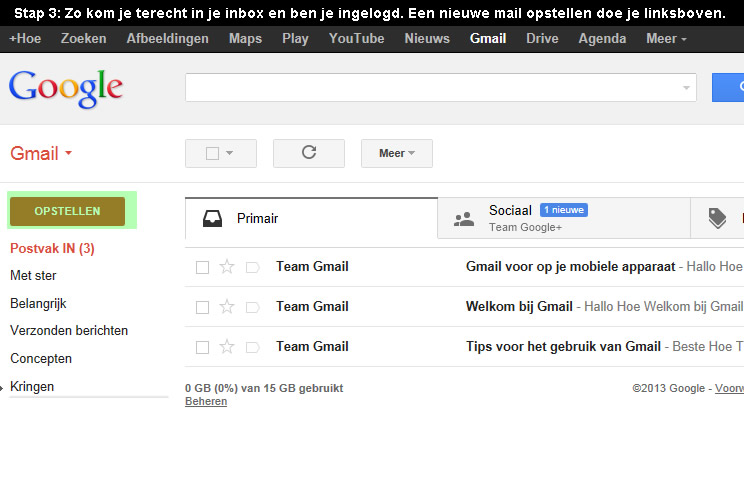Image resolution: width=744 pixels, height=500 pixels.
Task: Open email 'Tips voor het gebruik van Gmail'
Action: pyautogui.click(x=464, y=346)
